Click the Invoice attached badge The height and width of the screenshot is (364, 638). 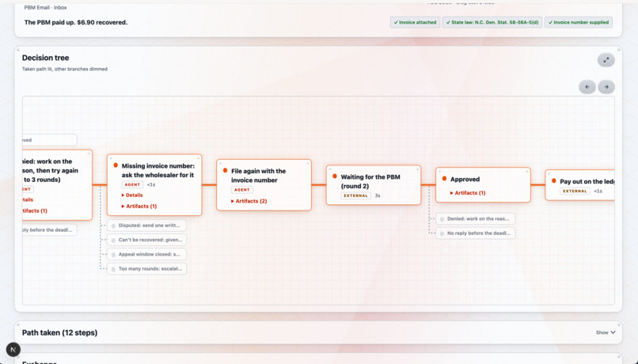(415, 22)
